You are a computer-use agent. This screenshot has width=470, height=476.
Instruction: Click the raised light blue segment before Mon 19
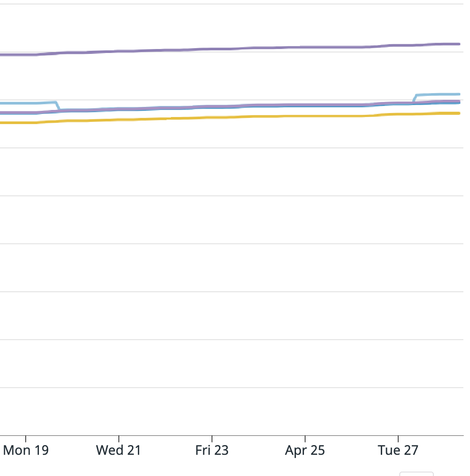pyautogui.click(x=27, y=103)
